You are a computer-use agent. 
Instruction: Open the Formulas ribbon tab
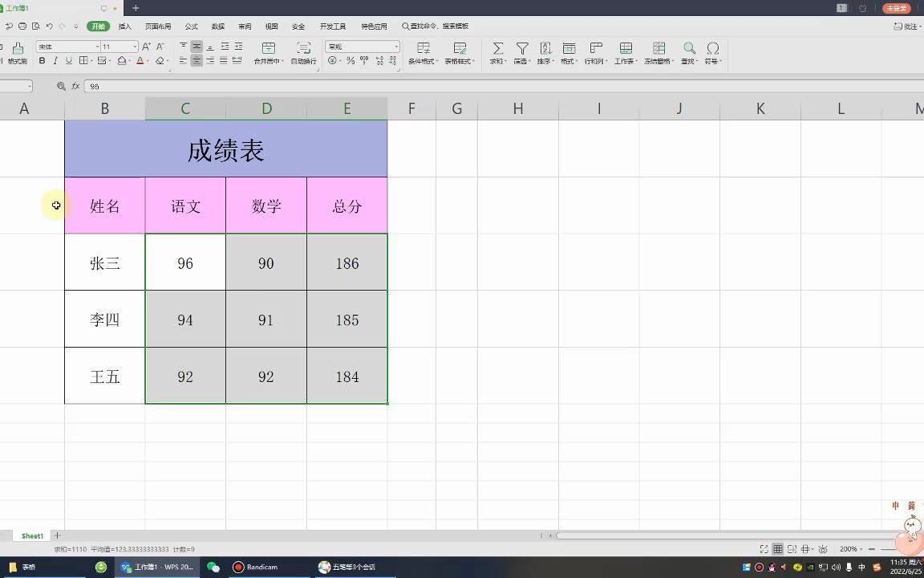pos(190,26)
